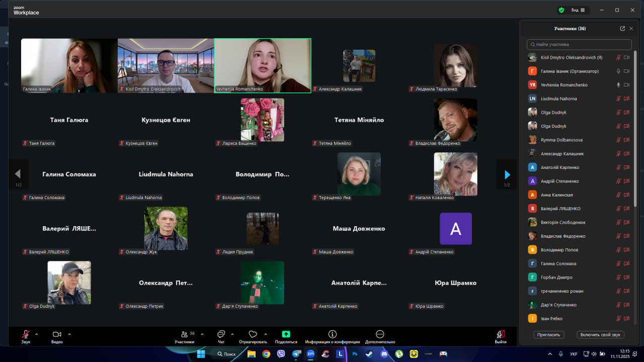This screenshot has height=362, width=644.
Task: Expand video options arrow next to Video
Action: click(x=69, y=334)
